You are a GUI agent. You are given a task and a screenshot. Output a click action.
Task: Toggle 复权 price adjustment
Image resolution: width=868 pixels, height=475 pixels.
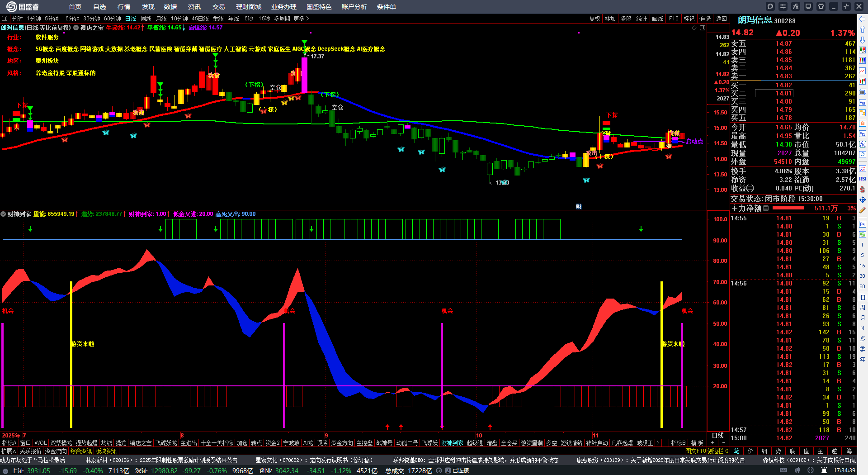point(594,19)
